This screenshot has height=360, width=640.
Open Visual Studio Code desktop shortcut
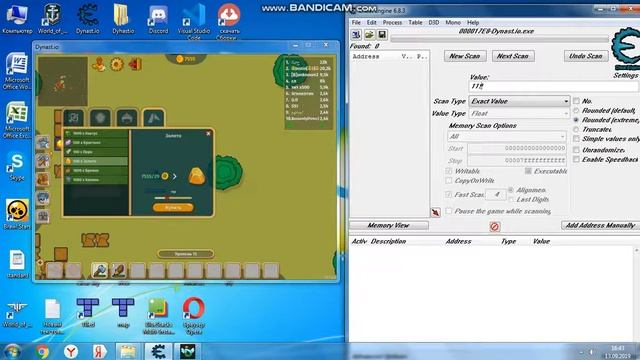pos(193,21)
